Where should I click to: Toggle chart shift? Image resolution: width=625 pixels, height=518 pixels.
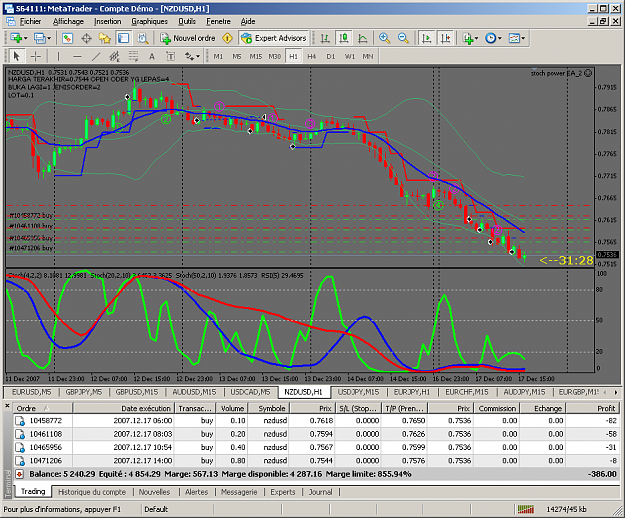point(445,38)
